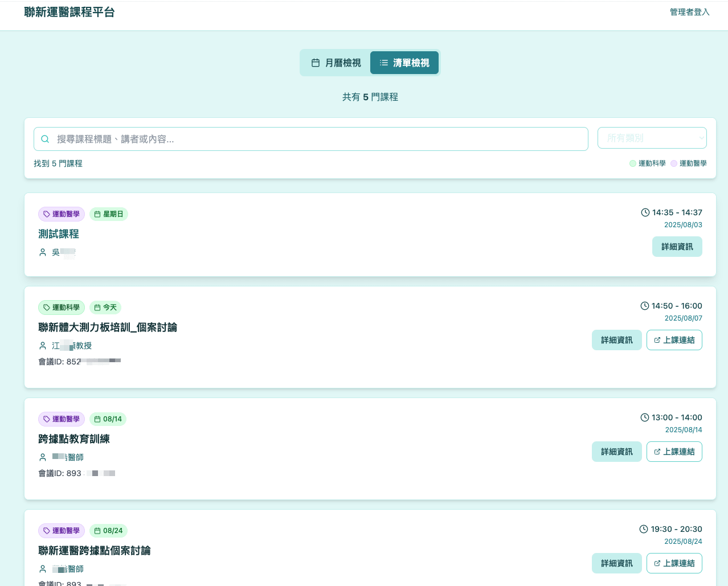Viewport: 728px width, 586px height.
Task: Click clock icon beside 14:35 - 14:37
Action: [x=645, y=212]
